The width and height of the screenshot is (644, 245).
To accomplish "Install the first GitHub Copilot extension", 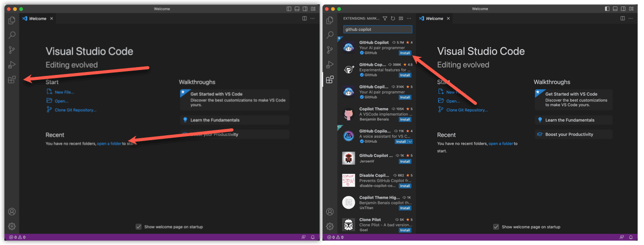I will pos(405,53).
